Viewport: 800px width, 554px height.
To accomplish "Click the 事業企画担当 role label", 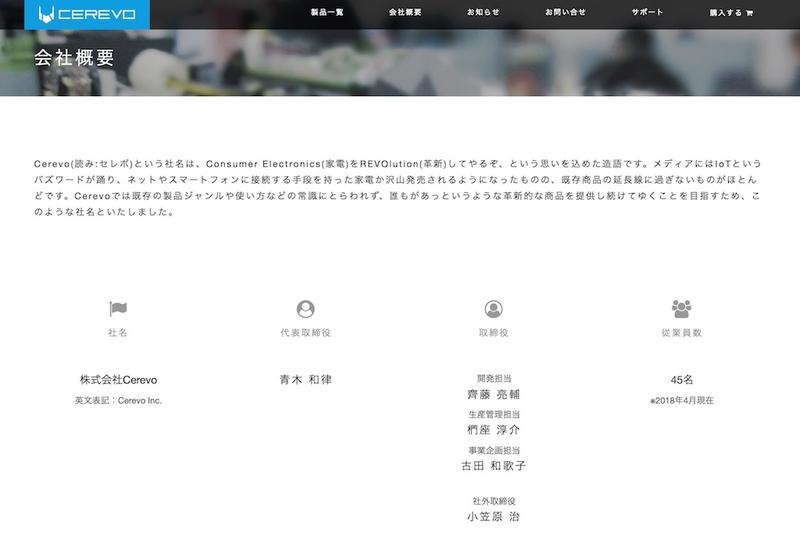I will (494, 450).
